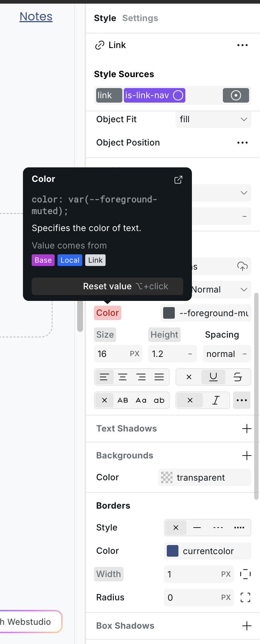Screen dimensions: 260x644
Task: Toggle the is-link-nav token state circle
Action: coord(178,95)
